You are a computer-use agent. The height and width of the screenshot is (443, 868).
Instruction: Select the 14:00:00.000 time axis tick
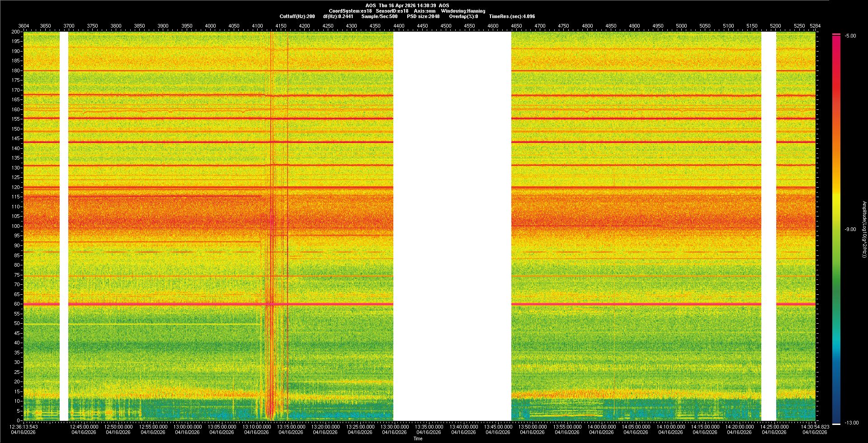coord(601,427)
